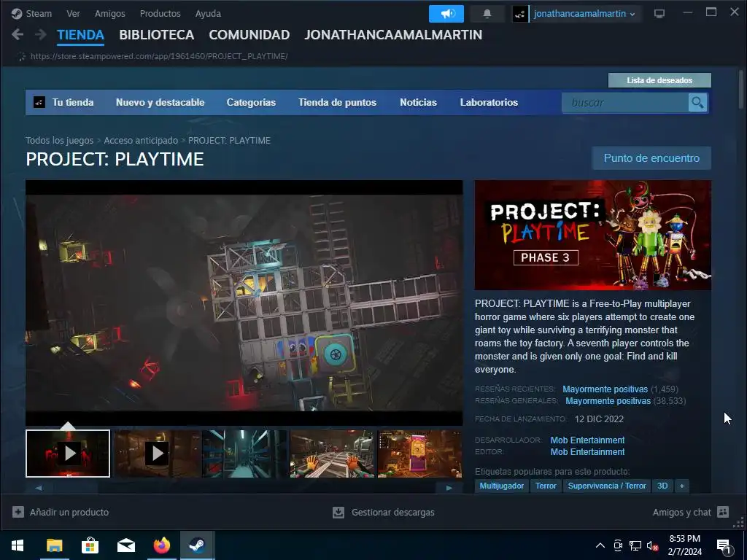
Task: Open Punto de encuentro
Action: coord(651,158)
